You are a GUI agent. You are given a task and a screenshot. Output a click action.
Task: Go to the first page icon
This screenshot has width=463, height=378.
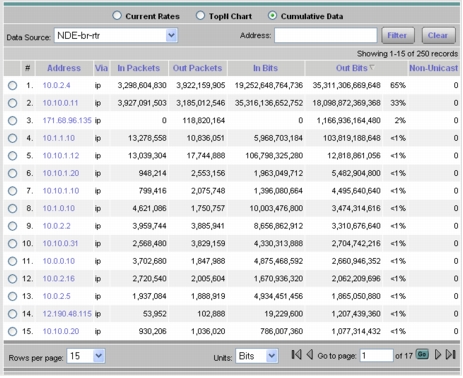click(296, 354)
